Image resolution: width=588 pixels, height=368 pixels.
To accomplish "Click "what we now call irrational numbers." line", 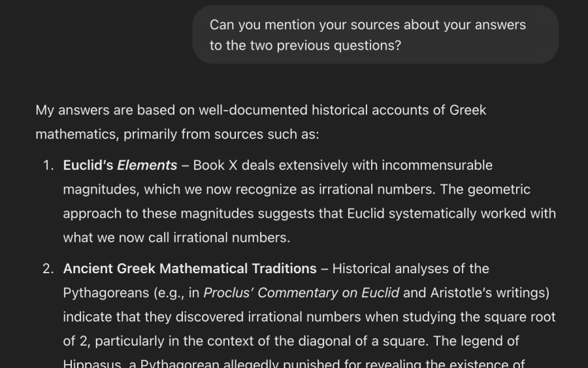I will pyautogui.click(x=176, y=237).
